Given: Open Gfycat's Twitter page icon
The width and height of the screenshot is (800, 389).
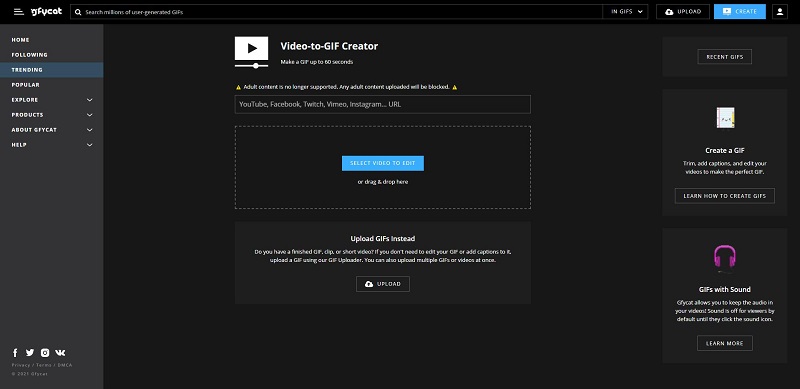Looking at the screenshot, I should point(30,353).
